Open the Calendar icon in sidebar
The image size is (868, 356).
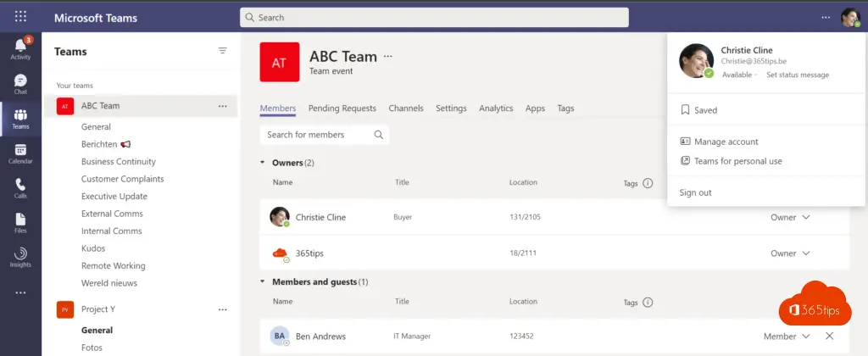(x=20, y=153)
